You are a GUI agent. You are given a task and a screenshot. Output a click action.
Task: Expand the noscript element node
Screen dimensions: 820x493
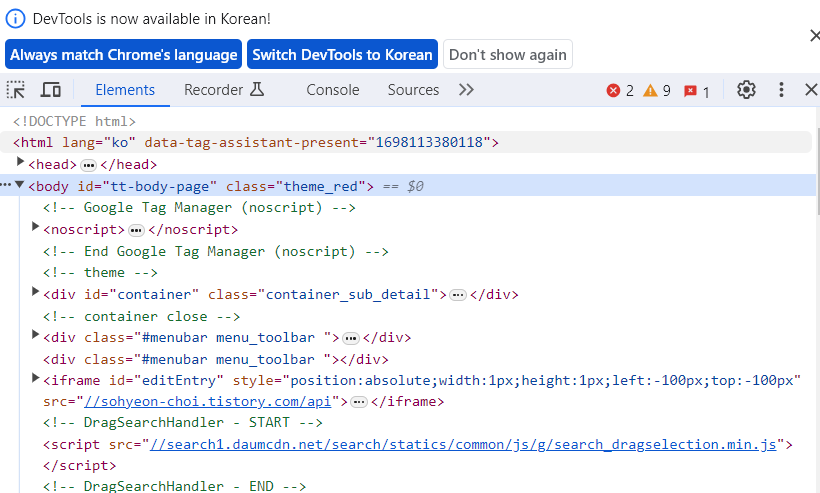35,227
